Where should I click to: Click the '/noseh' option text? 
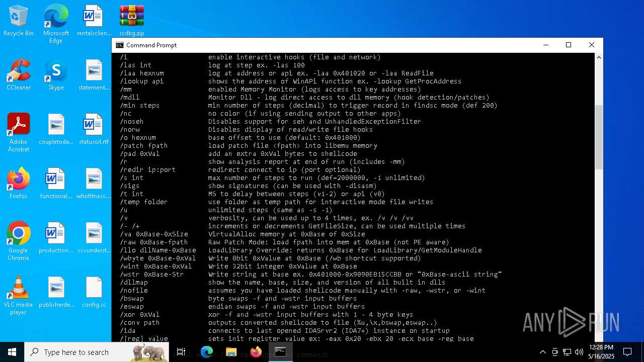[131, 121]
